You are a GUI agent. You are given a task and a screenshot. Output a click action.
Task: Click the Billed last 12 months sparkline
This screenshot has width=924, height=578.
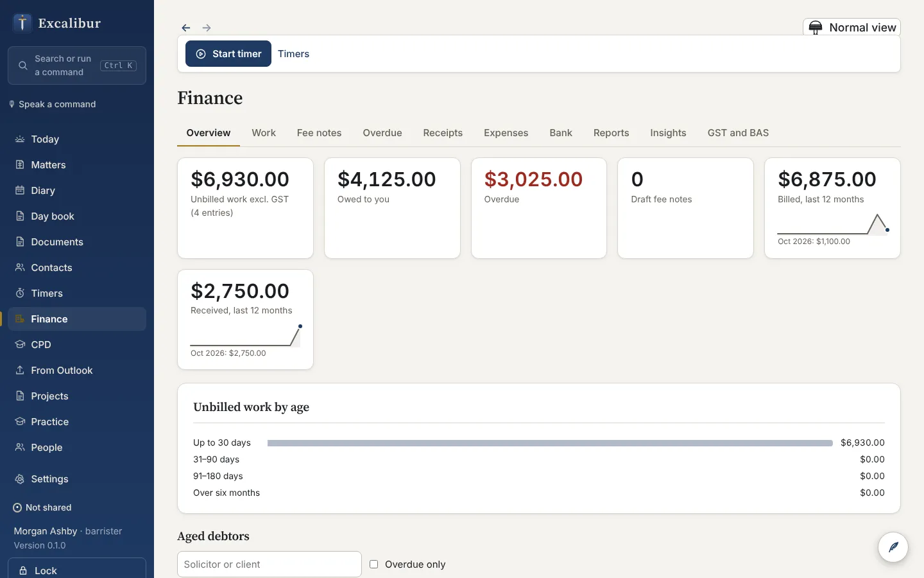point(833,224)
